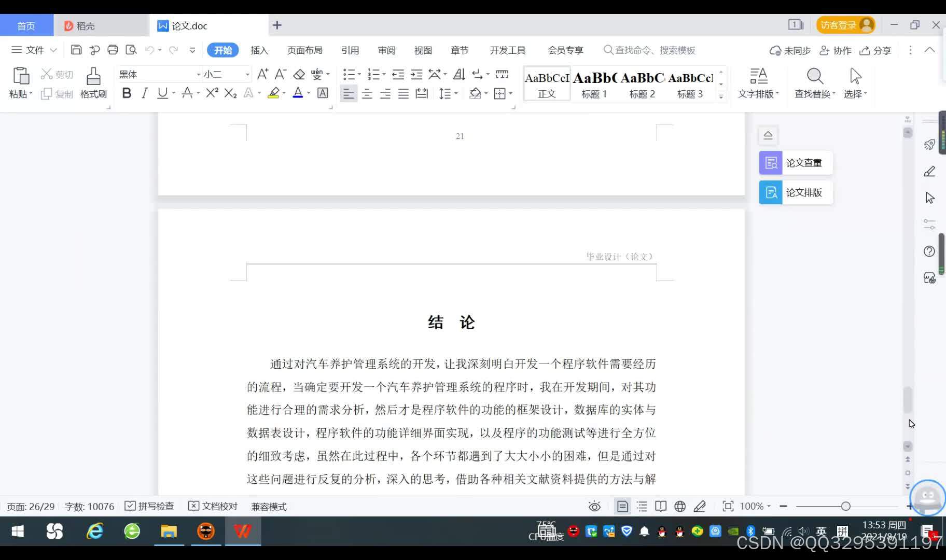Switch to the 页面布局 tab
This screenshot has width=946, height=560.
[x=305, y=50]
